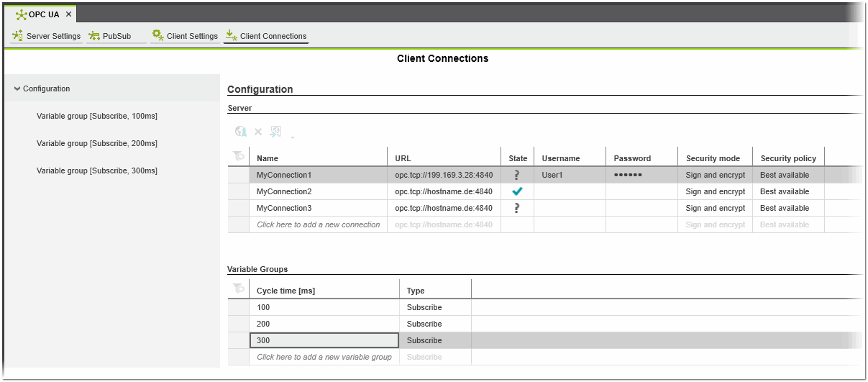868x382 pixels.
Task: Click the question mark state of MyConnection1
Action: point(517,175)
